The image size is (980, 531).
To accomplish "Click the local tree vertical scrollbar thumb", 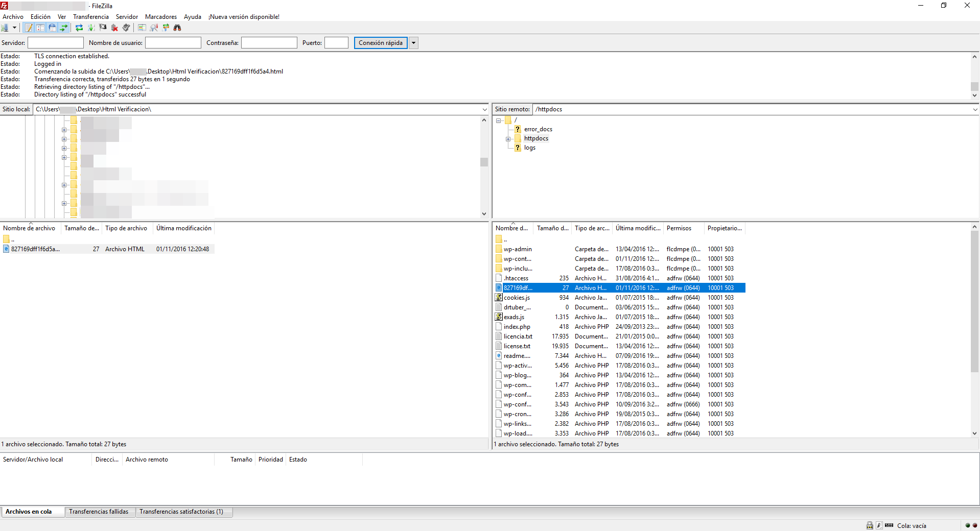I will pyautogui.click(x=484, y=162).
